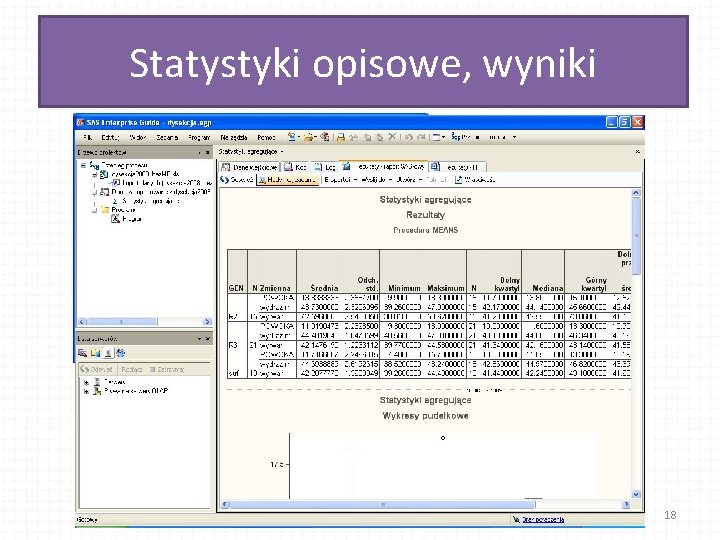Open the Plik menu
720x540 pixels.
(88, 137)
